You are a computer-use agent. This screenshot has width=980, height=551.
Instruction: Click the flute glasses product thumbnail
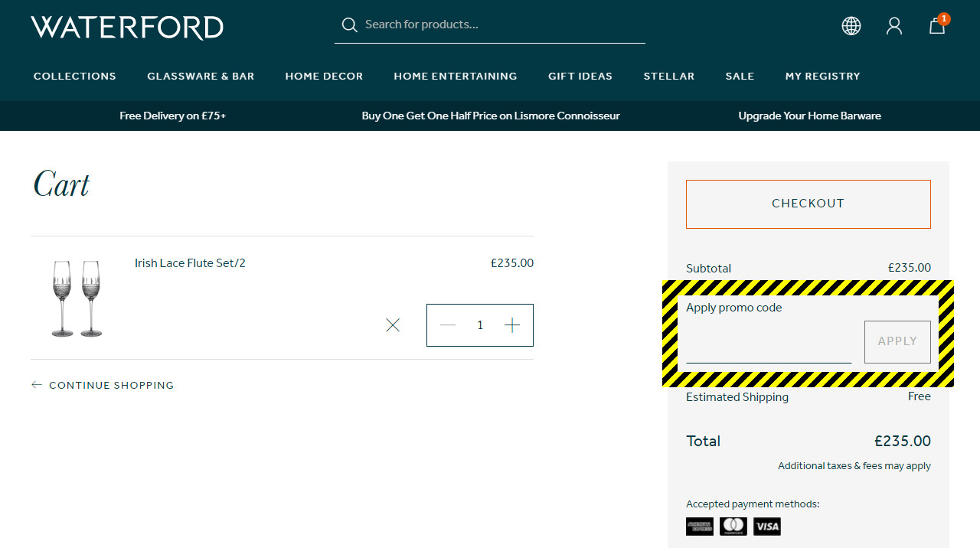click(x=77, y=298)
